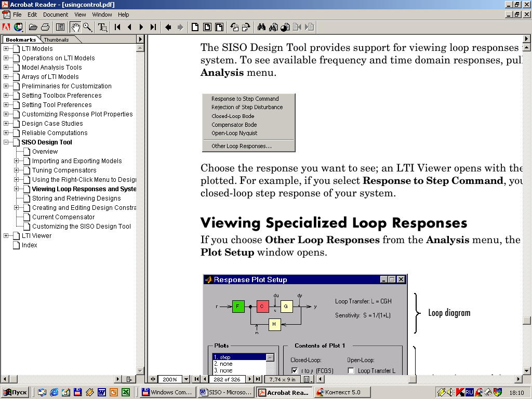
Task: Click the bookmarks horizontal scrollbar right arrow
Action: (x=118, y=379)
